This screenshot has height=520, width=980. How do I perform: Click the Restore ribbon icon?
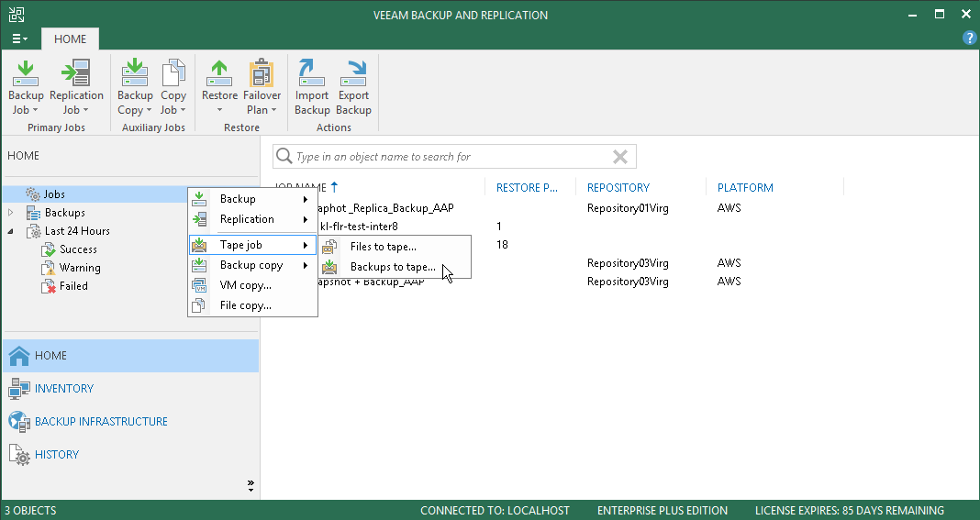click(219, 73)
